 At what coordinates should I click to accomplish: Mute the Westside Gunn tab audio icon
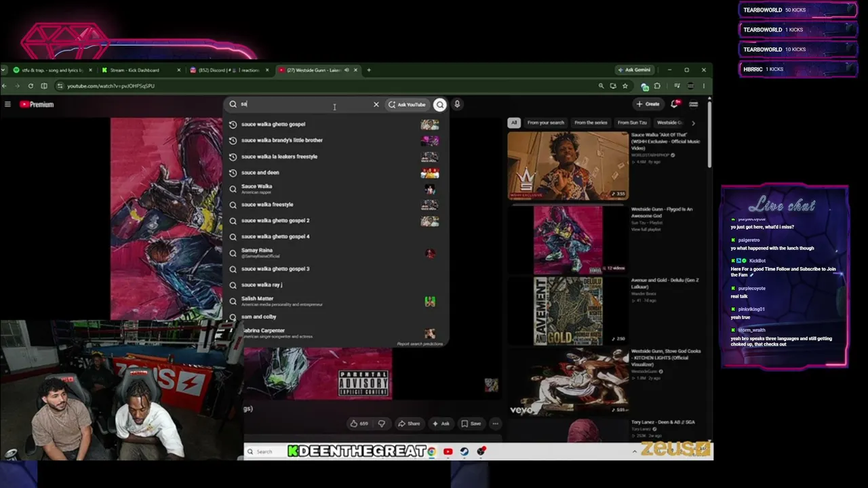click(x=347, y=70)
